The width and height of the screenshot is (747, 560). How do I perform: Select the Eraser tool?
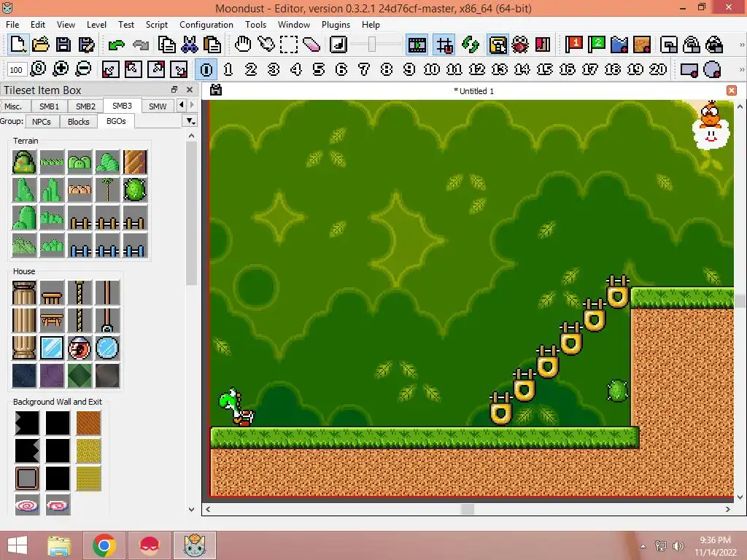click(311, 44)
